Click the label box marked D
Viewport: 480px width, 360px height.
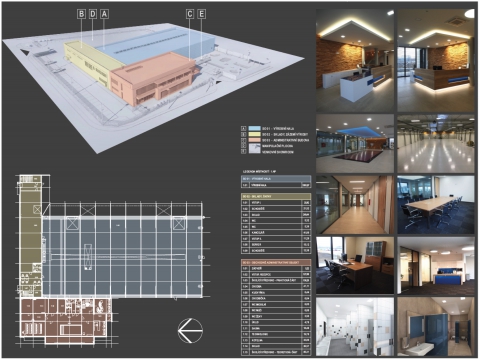click(x=93, y=14)
